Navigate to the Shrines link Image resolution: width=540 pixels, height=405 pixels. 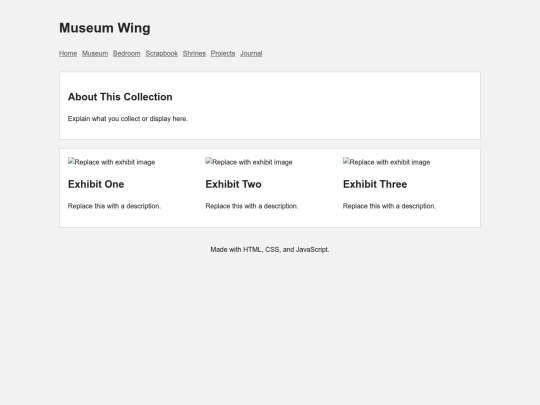[x=194, y=53]
